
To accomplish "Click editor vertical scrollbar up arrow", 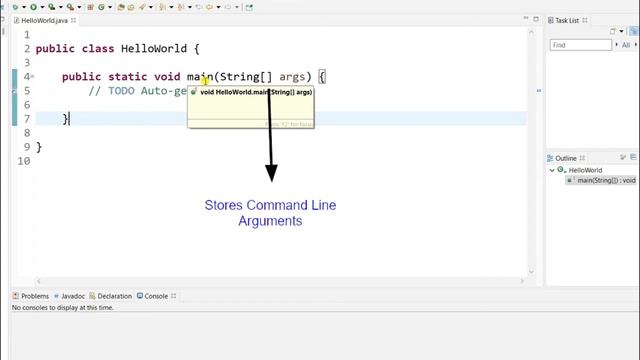I will click(x=531, y=32).
